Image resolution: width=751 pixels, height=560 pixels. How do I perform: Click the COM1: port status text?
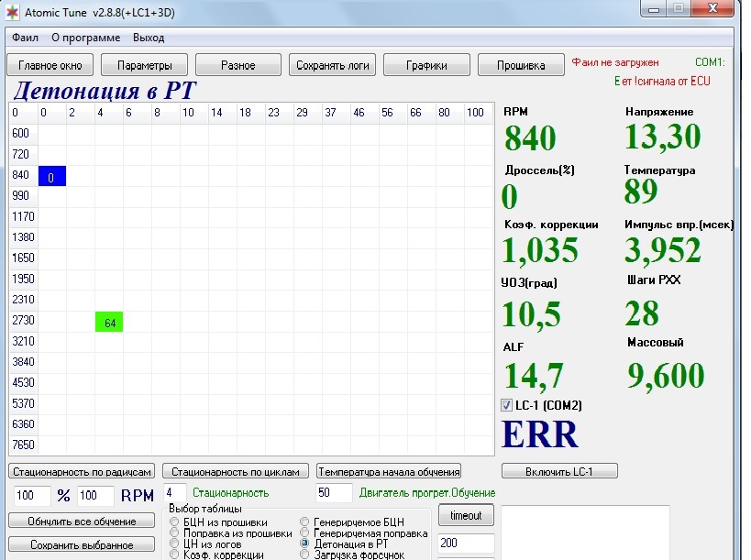(710, 62)
